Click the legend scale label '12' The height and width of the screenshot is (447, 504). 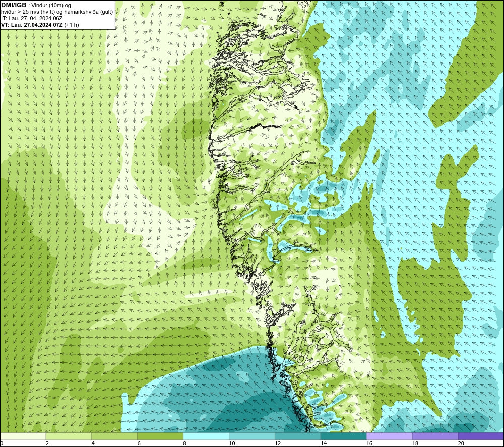click(x=278, y=443)
